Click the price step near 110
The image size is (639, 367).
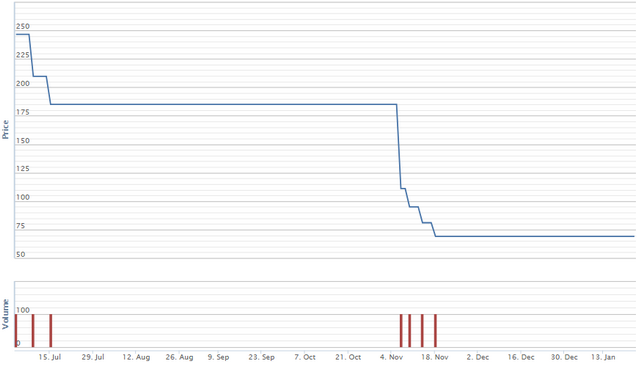coord(403,188)
